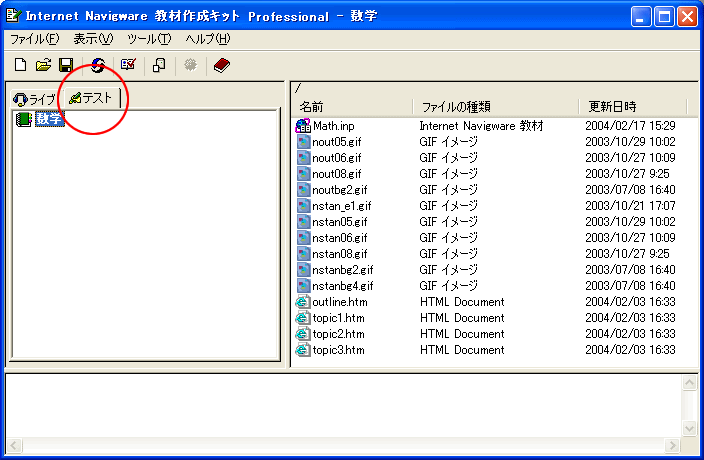The height and width of the screenshot is (460, 704).
Task: Click the nout05.gif image icon
Action: (304, 142)
